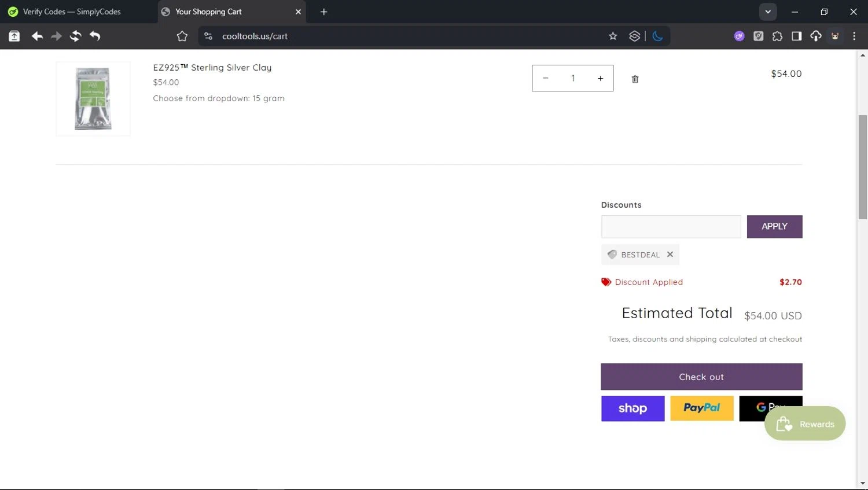Open the purple circular extension icon

(x=739, y=36)
